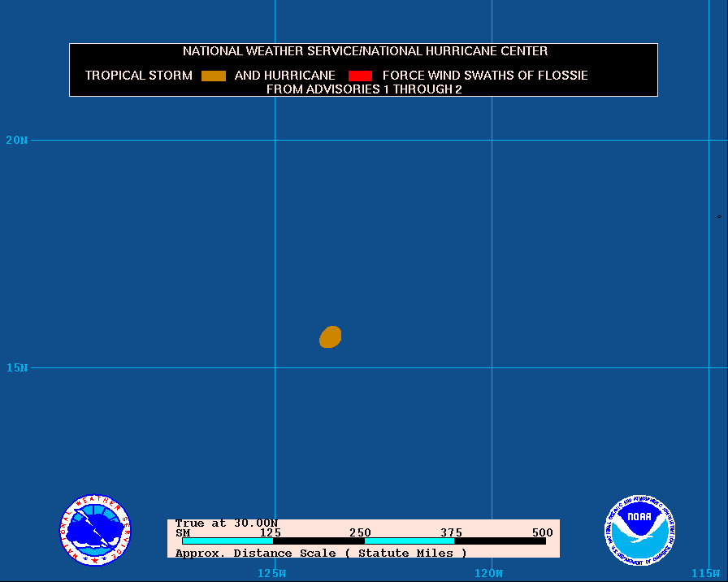Image resolution: width=728 pixels, height=582 pixels.
Task: Click the 125 mark on distance scale
Action: 271,532
